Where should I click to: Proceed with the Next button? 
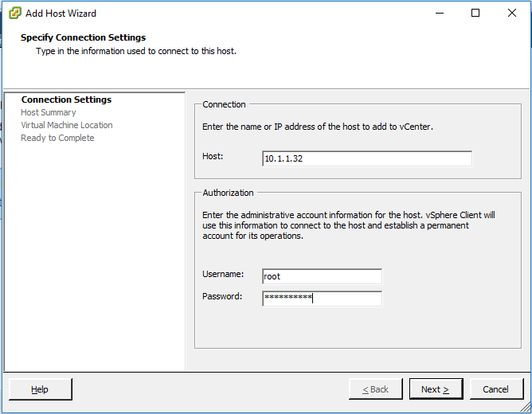[436, 389]
